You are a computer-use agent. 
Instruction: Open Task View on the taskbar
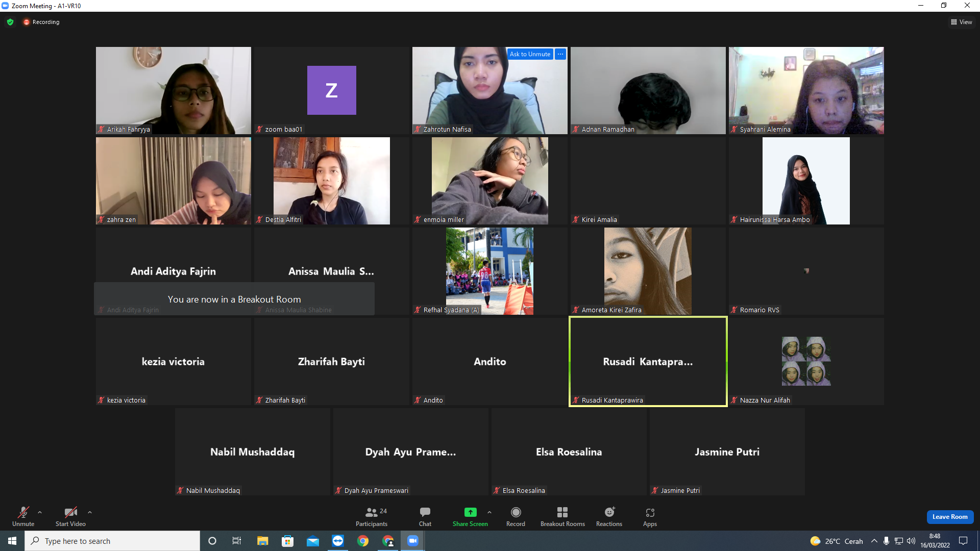tap(237, 541)
